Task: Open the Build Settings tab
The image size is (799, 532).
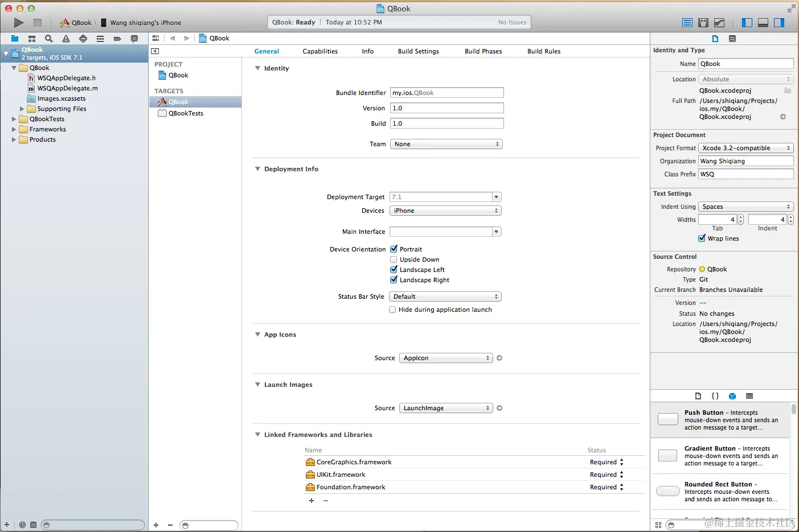Action: click(419, 51)
